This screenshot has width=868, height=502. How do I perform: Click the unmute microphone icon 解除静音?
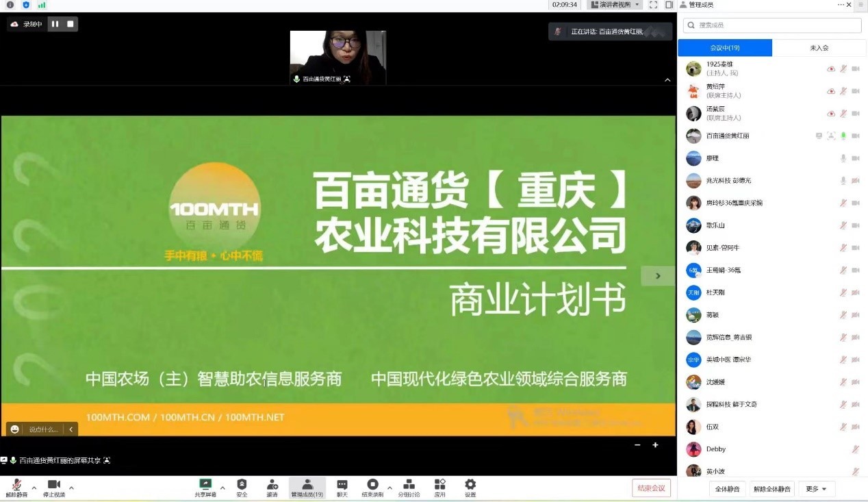pyautogui.click(x=16, y=484)
